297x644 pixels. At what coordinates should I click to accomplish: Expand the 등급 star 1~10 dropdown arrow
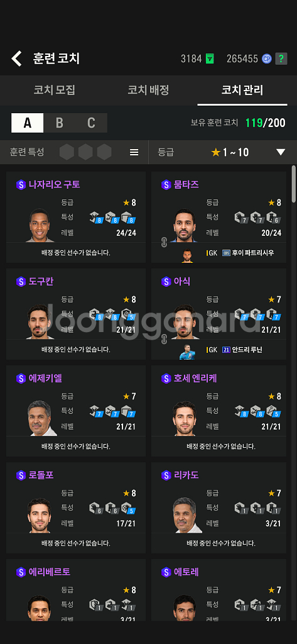pos(281,152)
